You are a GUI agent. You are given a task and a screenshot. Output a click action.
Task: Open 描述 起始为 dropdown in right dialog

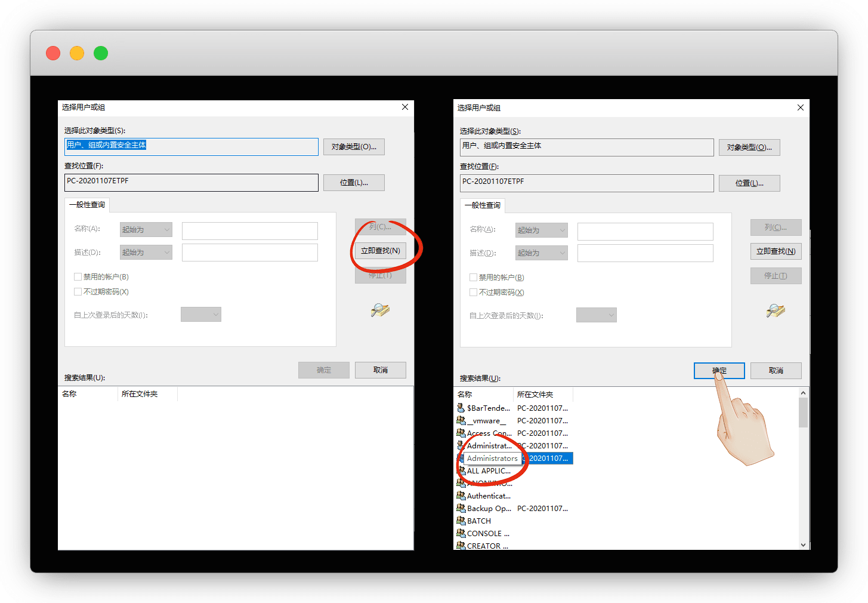(542, 253)
